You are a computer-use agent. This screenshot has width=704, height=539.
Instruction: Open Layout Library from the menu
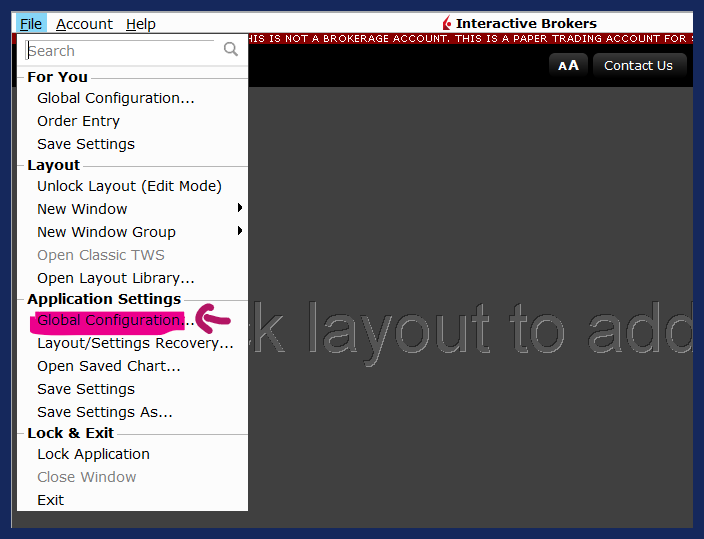point(116,278)
